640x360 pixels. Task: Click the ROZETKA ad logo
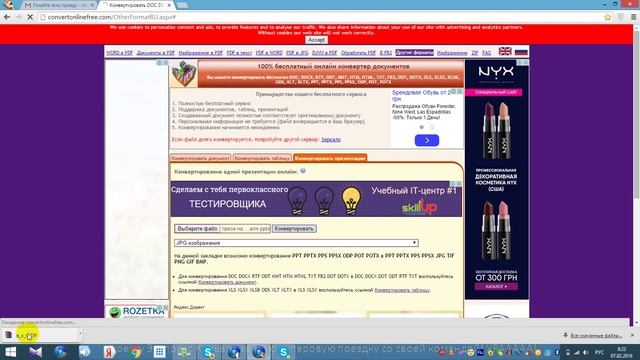pyautogui.click(x=138, y=311)
